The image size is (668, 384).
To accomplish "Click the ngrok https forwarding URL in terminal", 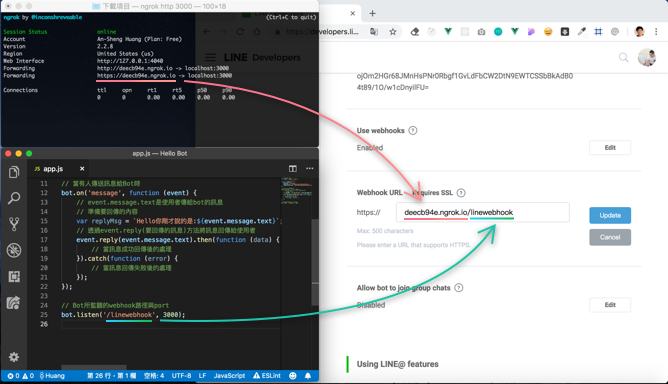I will coord(136,75).
